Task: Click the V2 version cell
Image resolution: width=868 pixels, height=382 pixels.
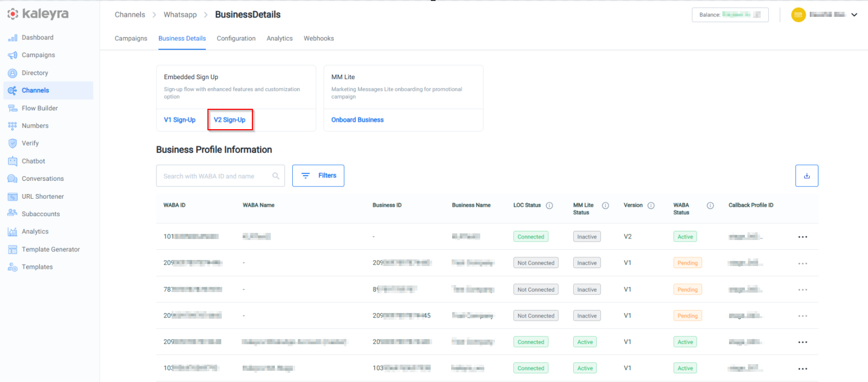Action: click(628, 237)
